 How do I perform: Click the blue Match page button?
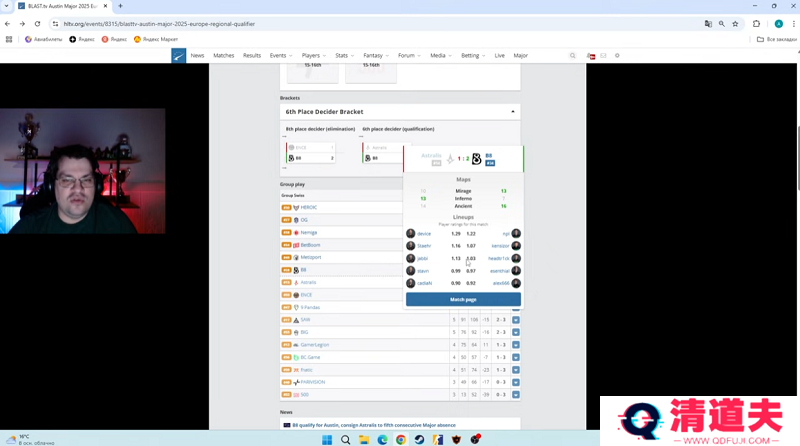463,299
